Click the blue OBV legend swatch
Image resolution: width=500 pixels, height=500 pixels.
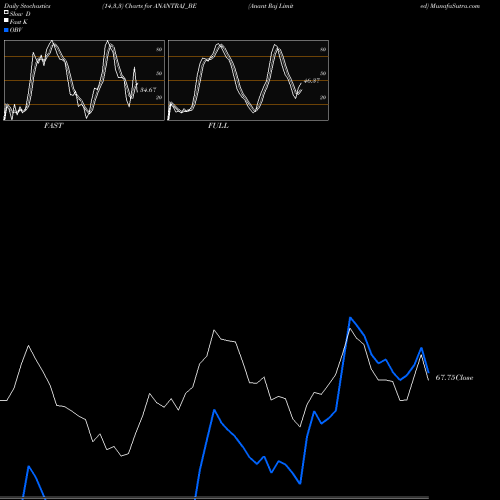tap(6, 30)
